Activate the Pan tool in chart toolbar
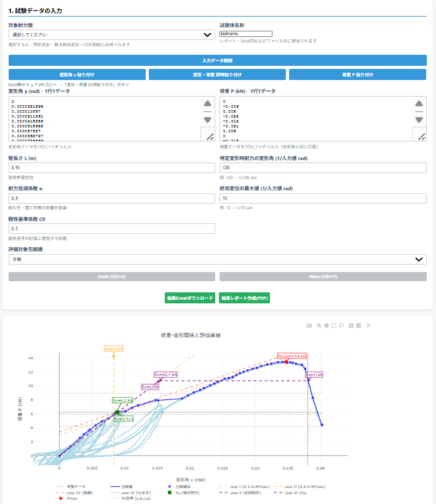 (327, 325)
